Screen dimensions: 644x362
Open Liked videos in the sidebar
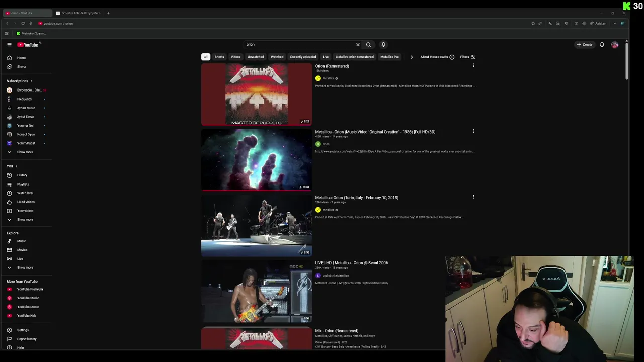[x=26, y=202]
